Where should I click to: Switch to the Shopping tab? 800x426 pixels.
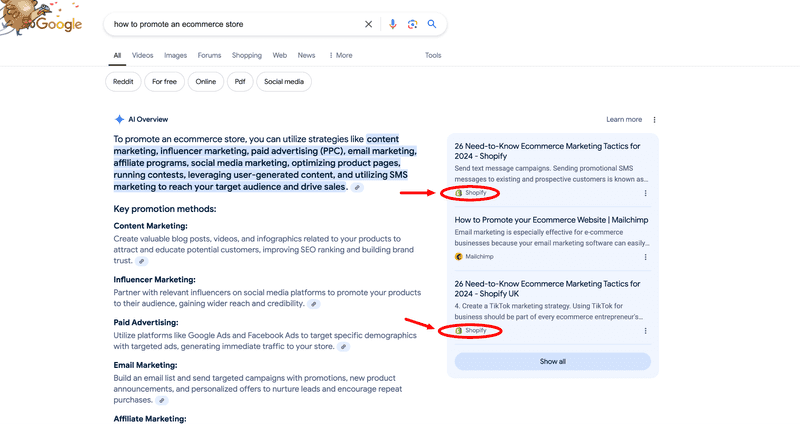coord(246,56)
